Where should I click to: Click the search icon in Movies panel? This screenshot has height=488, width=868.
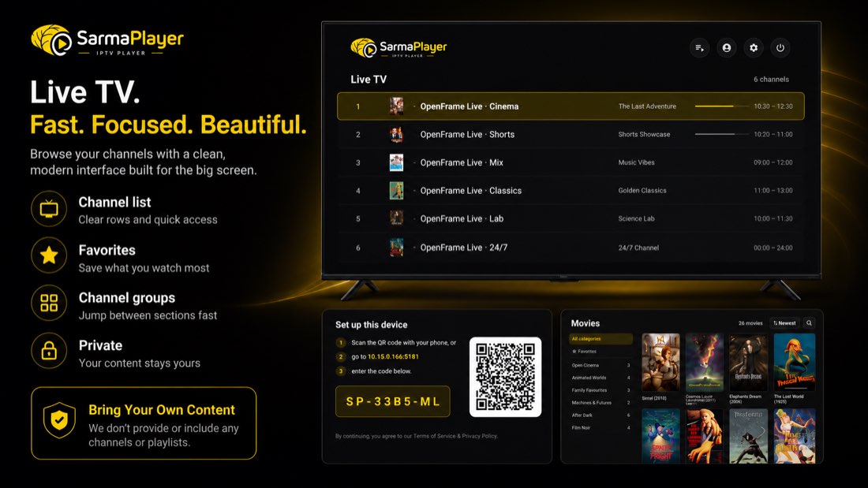(x=809, y=323)
